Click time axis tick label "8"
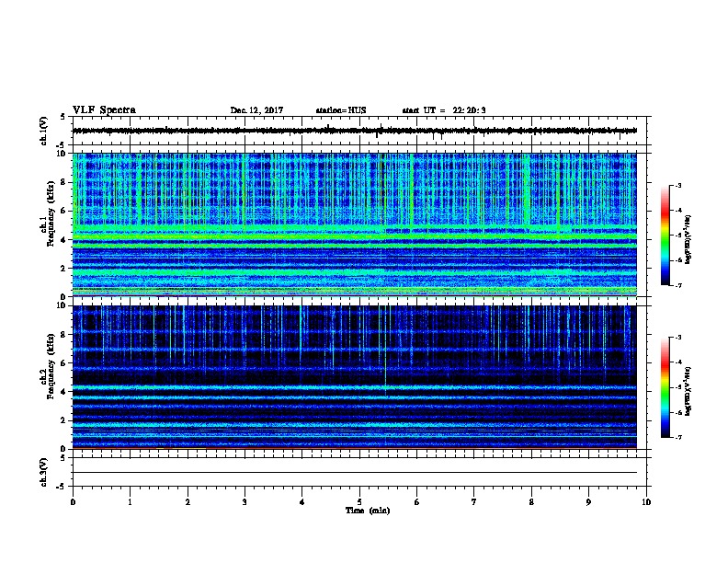This screenshot has width=728, height=563. pos(531,502)
